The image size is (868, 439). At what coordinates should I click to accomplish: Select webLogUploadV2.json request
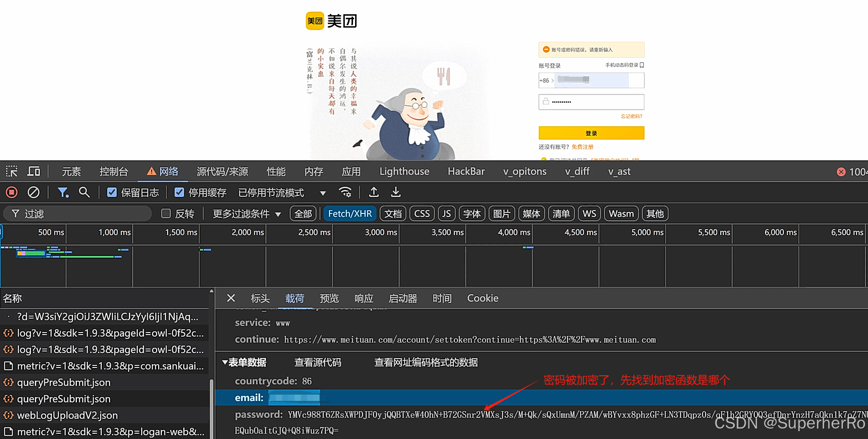tap(104, 415)
